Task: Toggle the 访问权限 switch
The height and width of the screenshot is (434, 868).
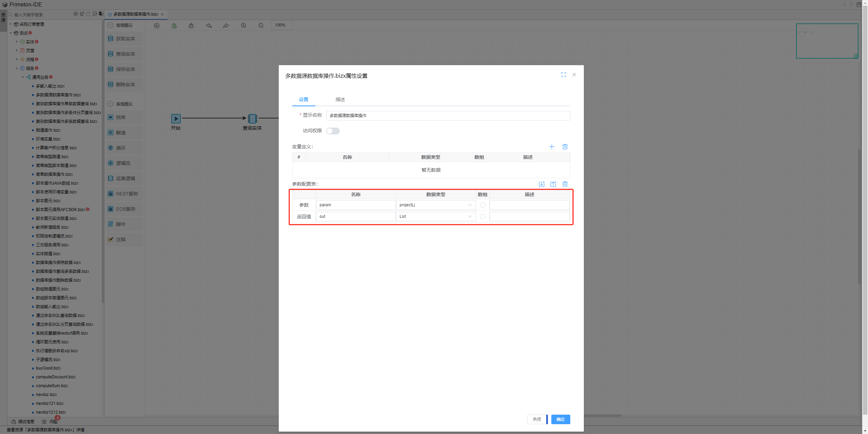Action: pyautogui.click(x=333, y=131)
